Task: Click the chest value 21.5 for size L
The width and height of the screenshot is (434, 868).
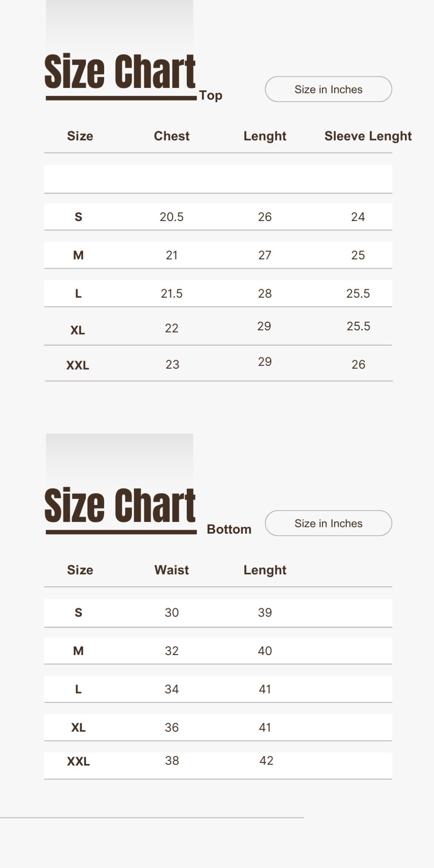Action: [172, 293]
